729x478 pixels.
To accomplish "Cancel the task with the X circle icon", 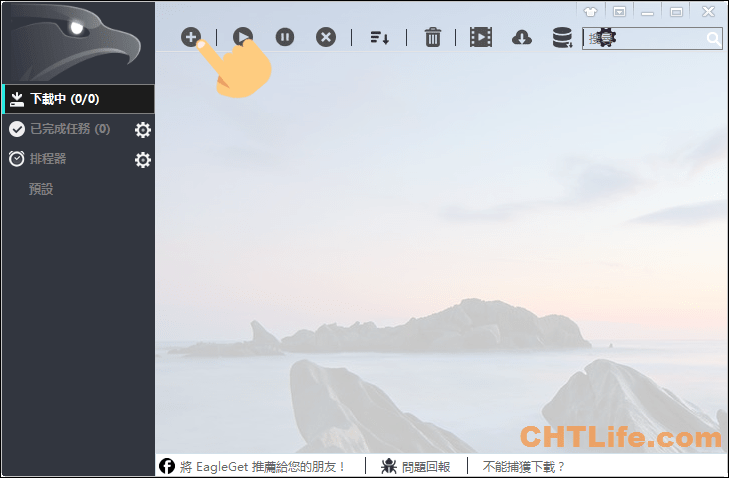I will (x=326, y=37).
